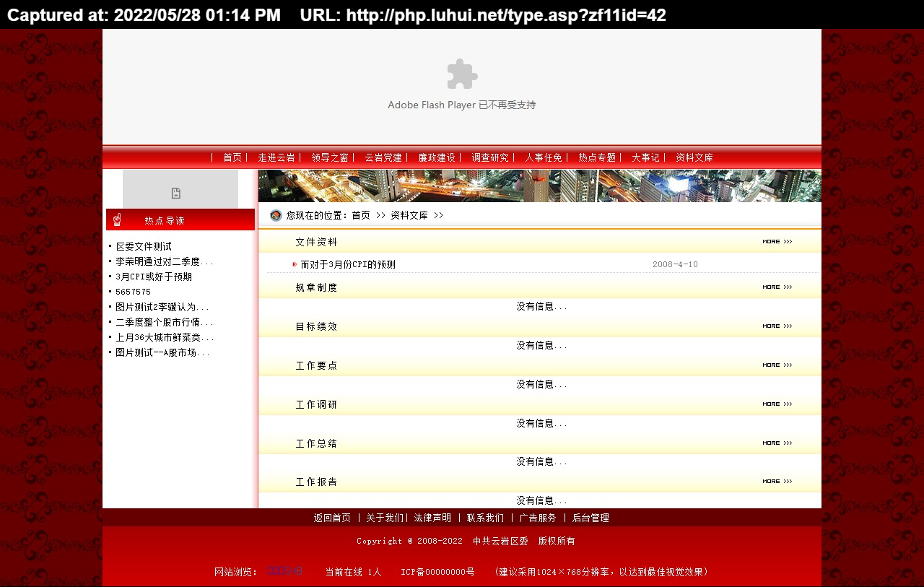924x587 pixels.
Task: Select 人事任免 in the navigation bar
Action: tap(544, 157)
